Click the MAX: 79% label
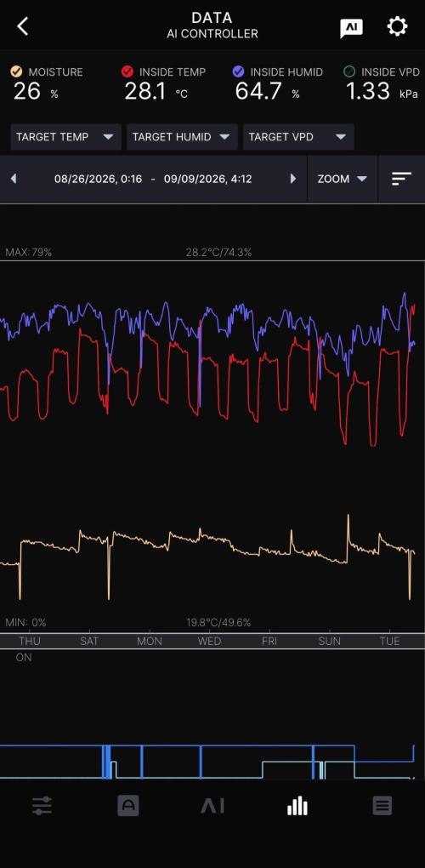425x868 pixels. [29, 253]
